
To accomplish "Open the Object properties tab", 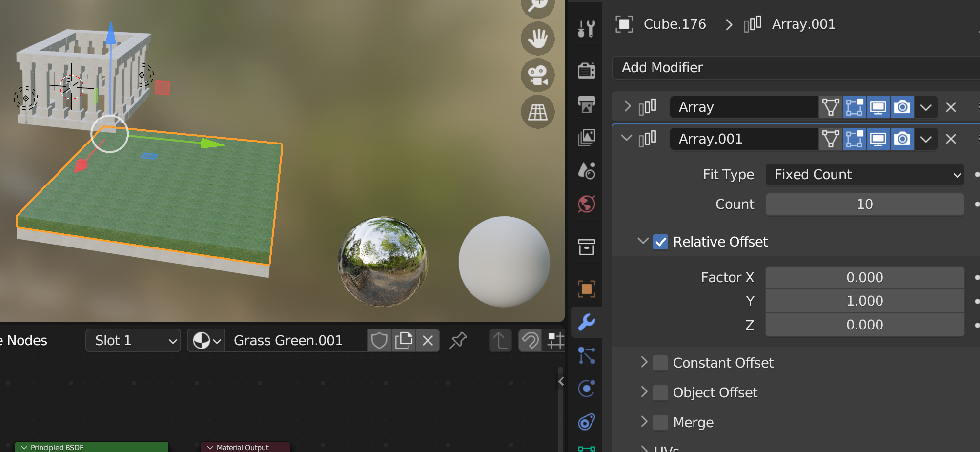I will pyautogui.click(x=586, y=289).
